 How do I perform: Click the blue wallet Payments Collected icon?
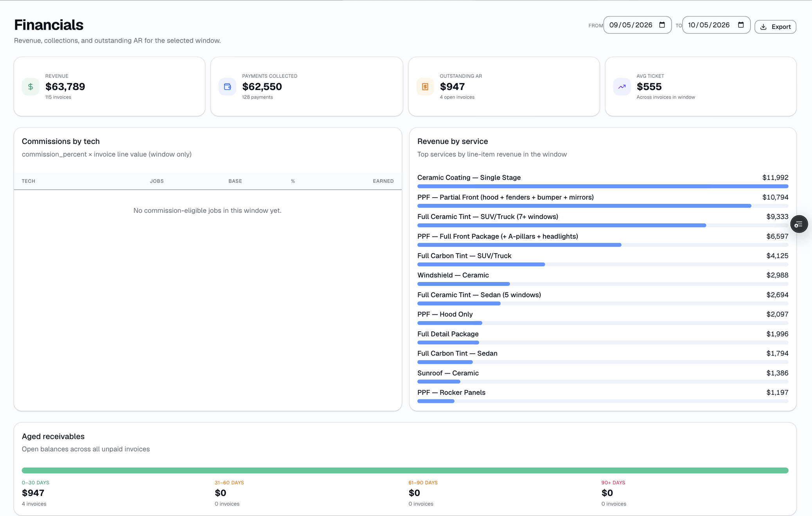[x=227, y=86]
